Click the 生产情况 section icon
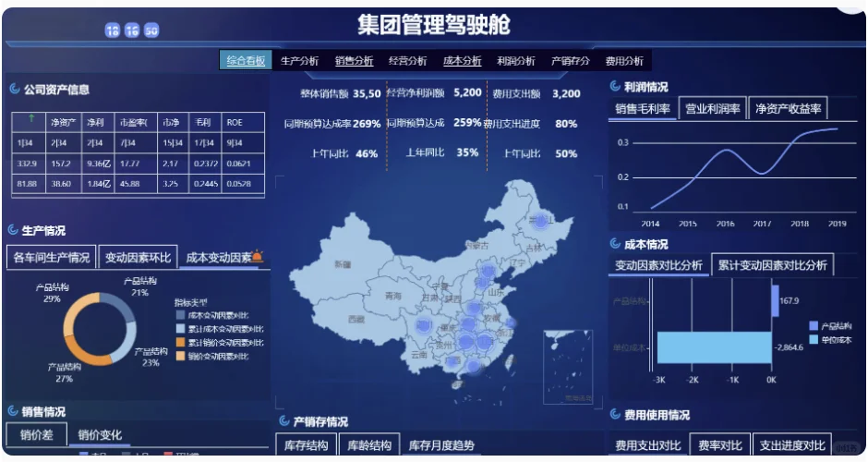Screen dimensions: 868x462 (x=13, y=229)
